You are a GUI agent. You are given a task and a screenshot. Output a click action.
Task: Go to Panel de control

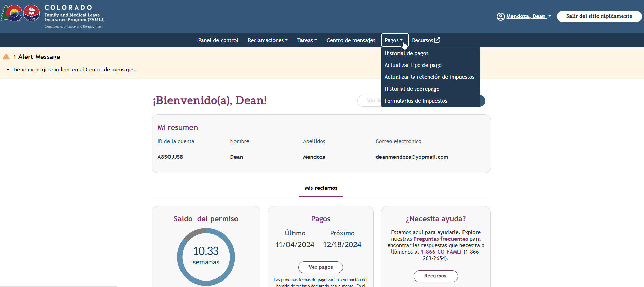(218, 40)
